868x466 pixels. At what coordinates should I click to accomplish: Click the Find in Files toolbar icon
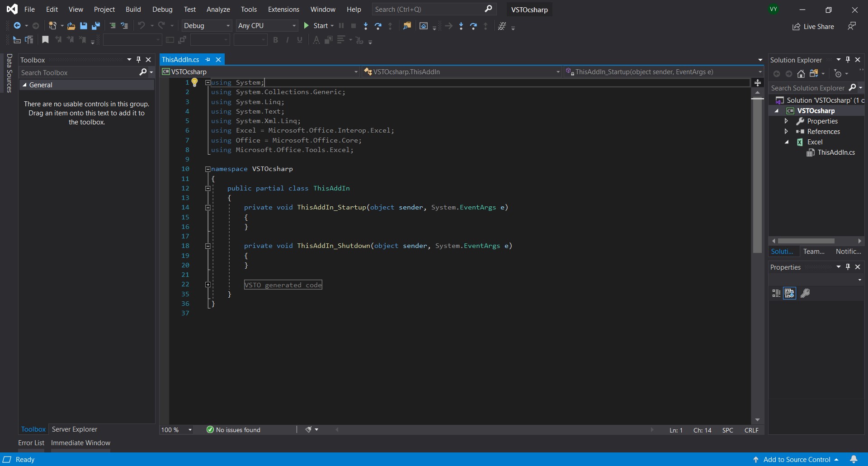pos(407,26)
